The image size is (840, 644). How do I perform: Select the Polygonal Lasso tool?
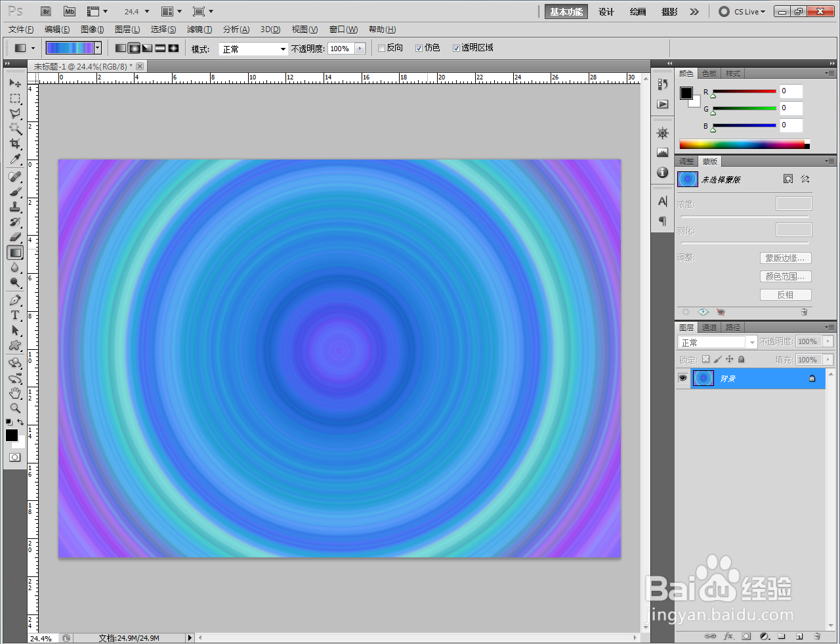click(x=15, y=114)
